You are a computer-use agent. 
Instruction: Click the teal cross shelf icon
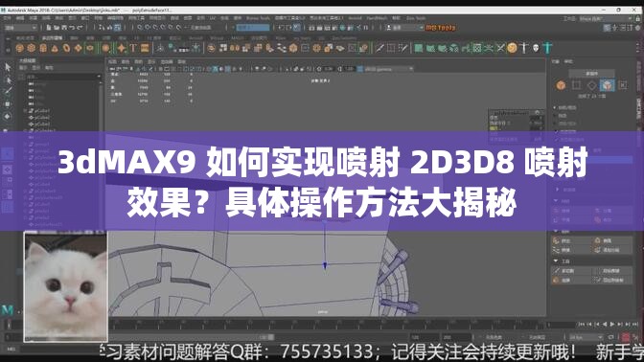(x=547, y=48)
